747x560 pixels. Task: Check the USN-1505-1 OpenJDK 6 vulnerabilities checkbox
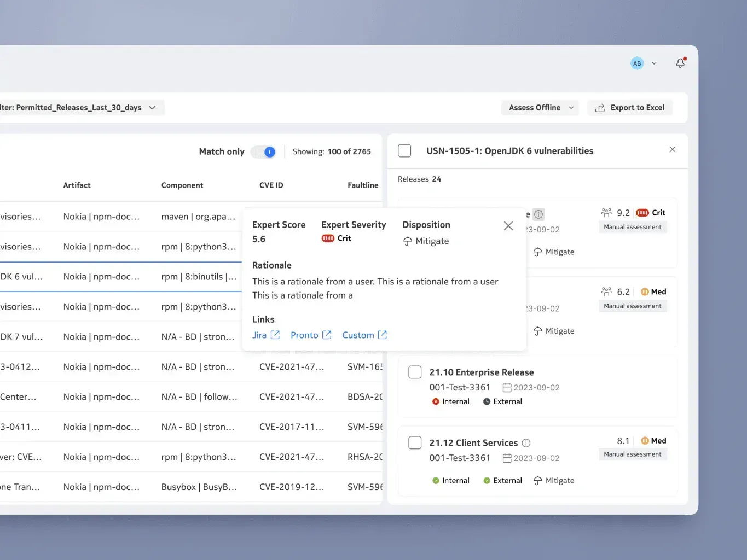404,151
